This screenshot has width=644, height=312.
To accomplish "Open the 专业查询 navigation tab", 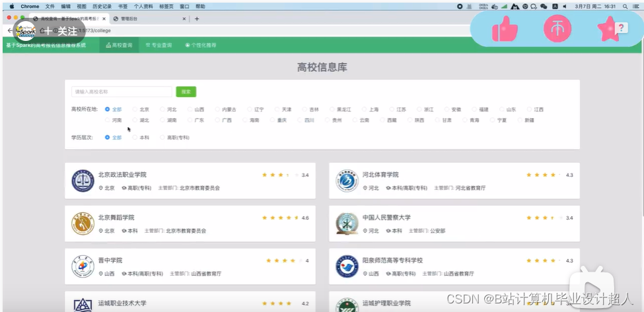I will (x=159, y=45).
